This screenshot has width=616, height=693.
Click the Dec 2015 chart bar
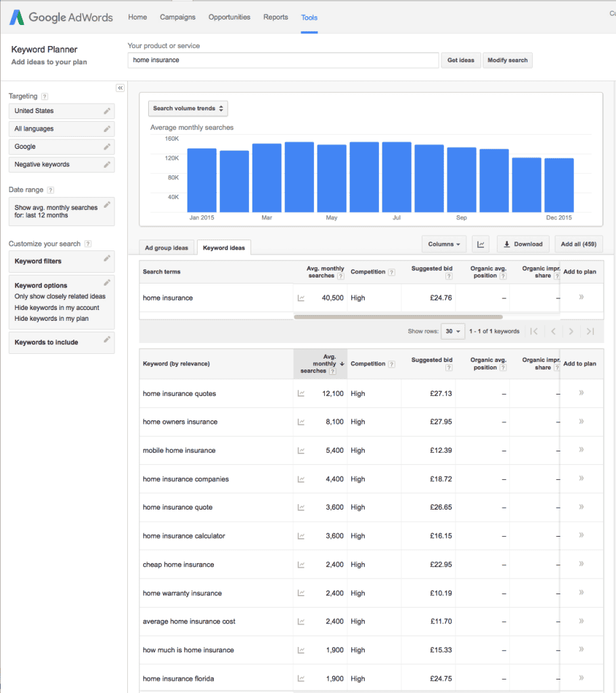[559, 185]
